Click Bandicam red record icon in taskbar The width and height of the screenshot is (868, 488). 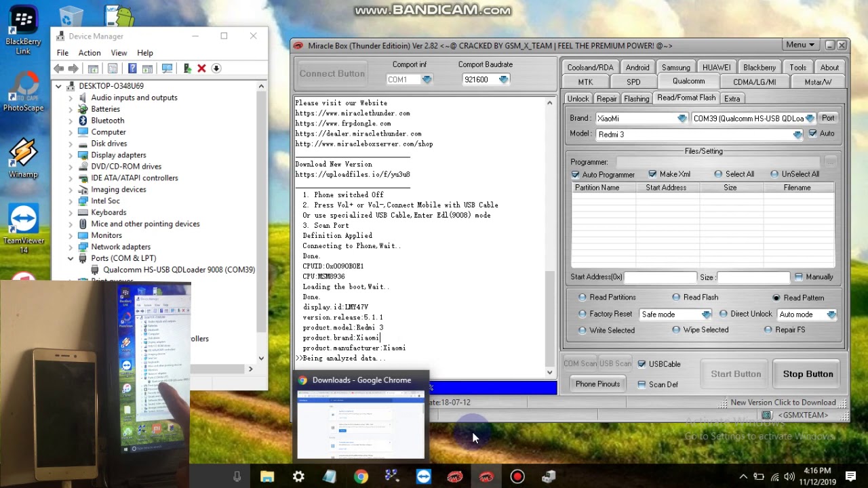(517, 477)
